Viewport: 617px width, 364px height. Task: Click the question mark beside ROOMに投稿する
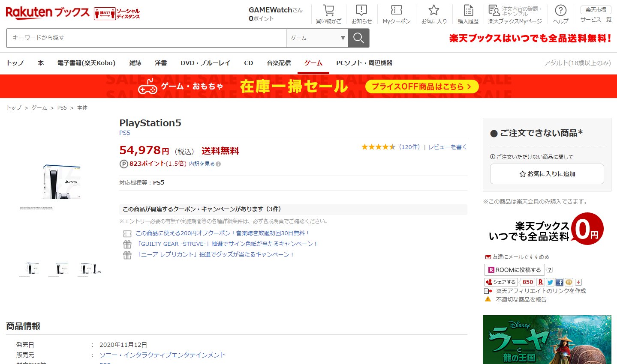pos(550,270)
